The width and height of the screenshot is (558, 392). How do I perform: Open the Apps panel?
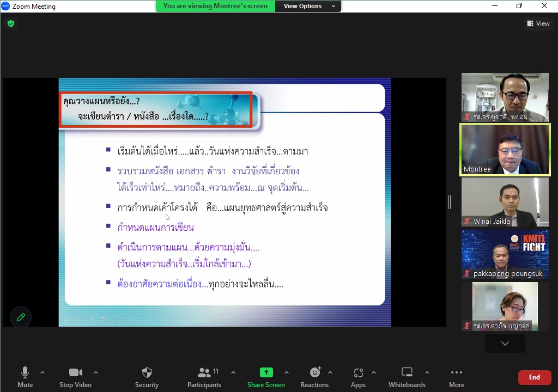pyautogui.click(x=358, y=377)
